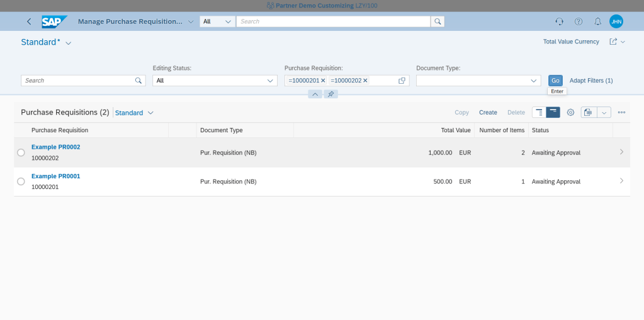This screenshot has width=644, height=320.
Task: Open the Example PR0001 link
Action: point(56,176)
